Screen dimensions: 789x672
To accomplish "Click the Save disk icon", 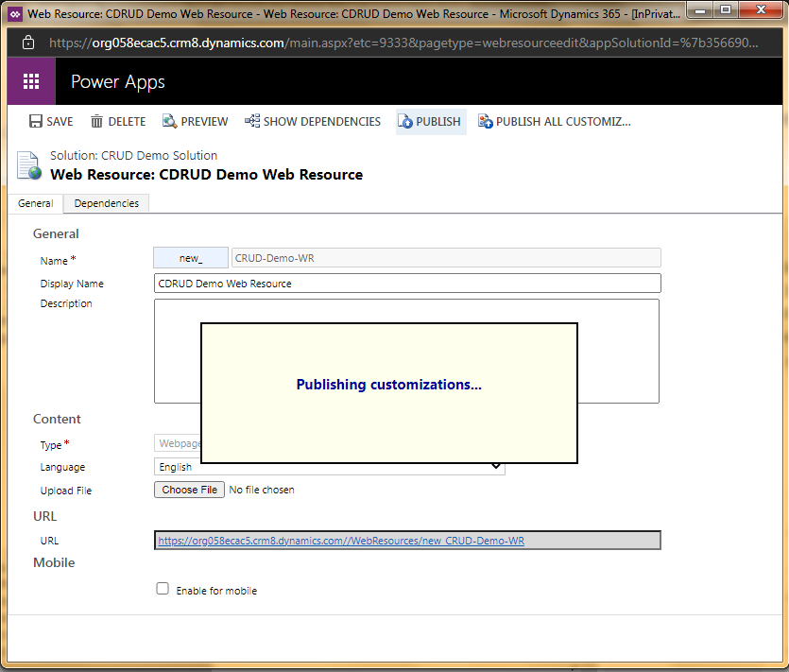I will pyautogui.click(x=36, y=121).
